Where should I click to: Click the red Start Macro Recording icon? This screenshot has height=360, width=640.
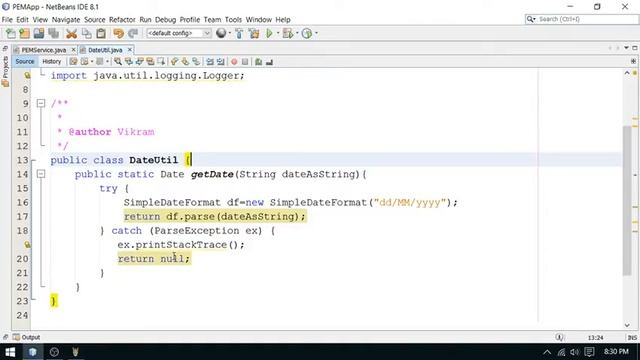tap(234, 62)
